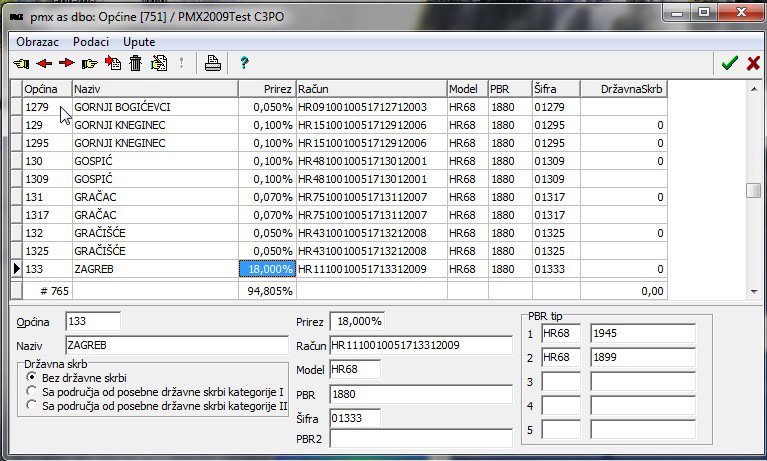Click the PBR column header
Viewport: 767px width, 461px height.
click(510, 89)
